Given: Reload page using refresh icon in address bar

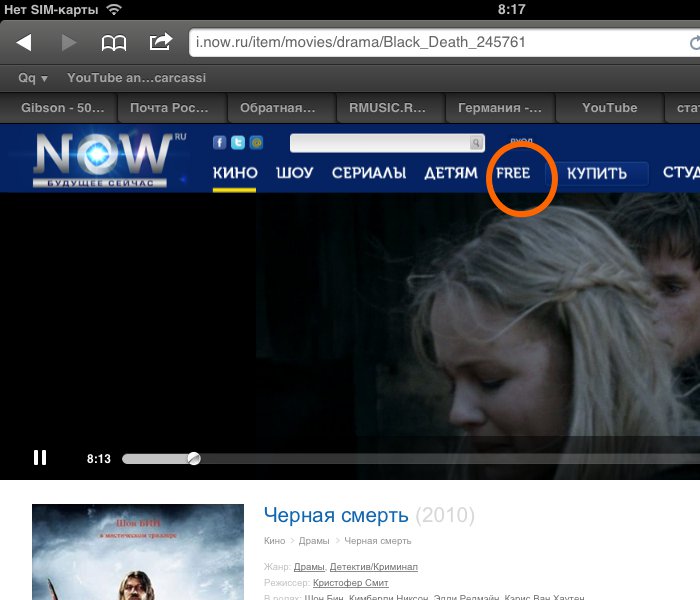Looking at the screenshot, I should pos(694,43).
